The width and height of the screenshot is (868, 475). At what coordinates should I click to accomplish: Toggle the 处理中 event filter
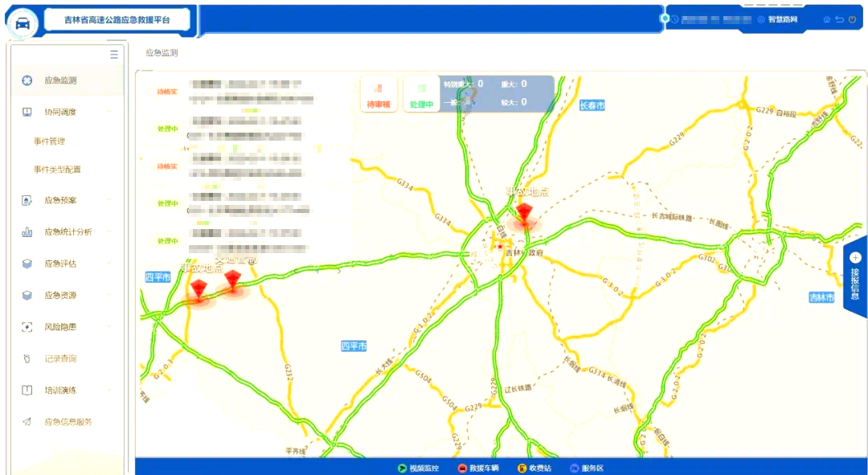[x=421, y=92]
